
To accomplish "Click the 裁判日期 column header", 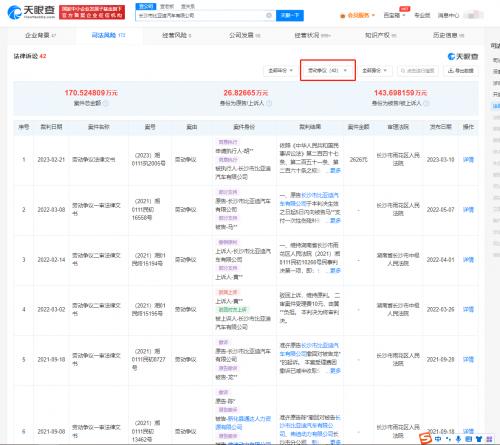I will 51,127.
